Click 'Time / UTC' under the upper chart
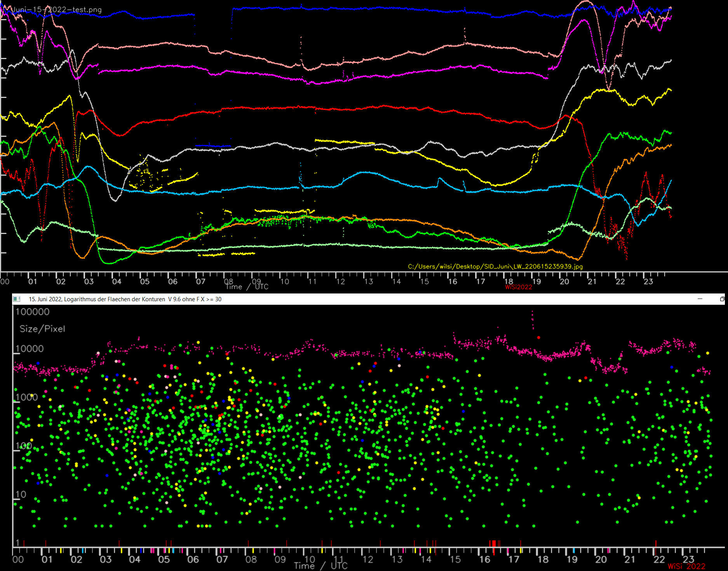The image size is (728, 571). click(x=247, y=287)
